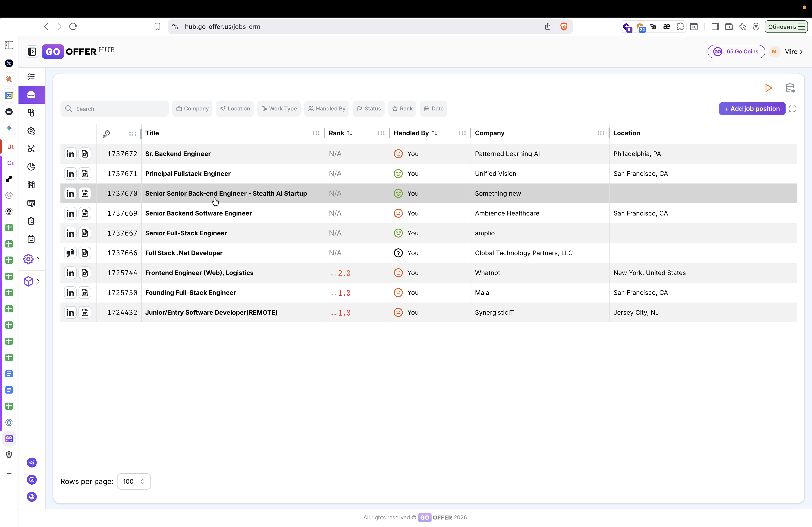The width and height of the screenshot is (812, 527).
Task: Open the Work Type filter dropdown
Action: point(279,109)
